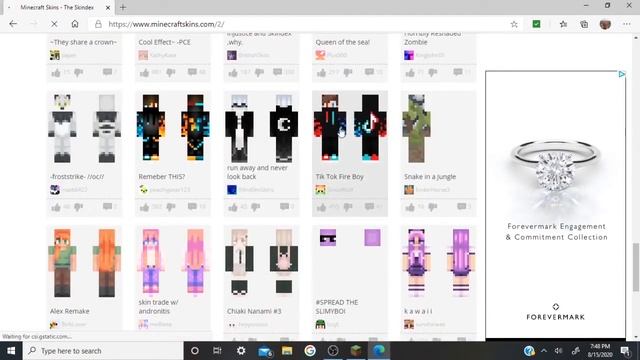Open comments on Tik Tok Fire Boy skin

click(x=369, y=207)
